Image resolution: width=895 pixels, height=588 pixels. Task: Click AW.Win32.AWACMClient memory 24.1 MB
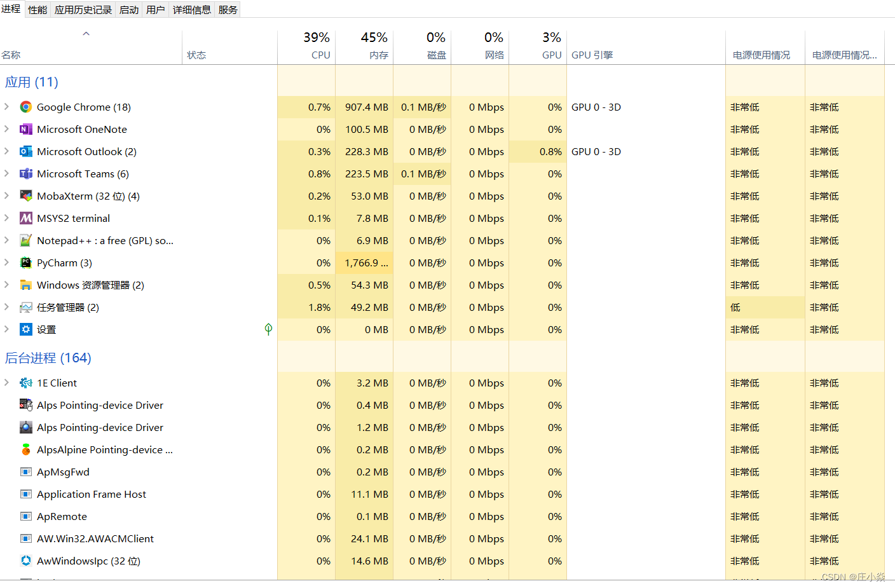tap(369, 538)
